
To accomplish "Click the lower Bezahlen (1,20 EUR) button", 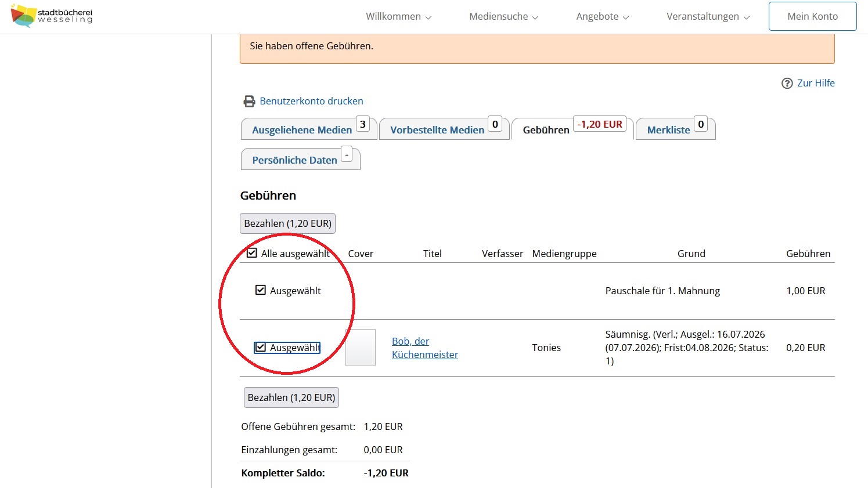I will (x=291, y=397).
